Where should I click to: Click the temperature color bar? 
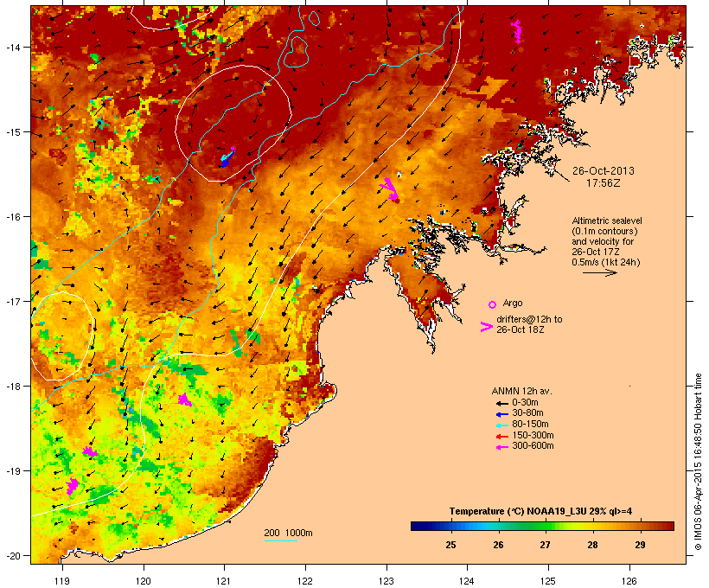click(x=543, y=526)
